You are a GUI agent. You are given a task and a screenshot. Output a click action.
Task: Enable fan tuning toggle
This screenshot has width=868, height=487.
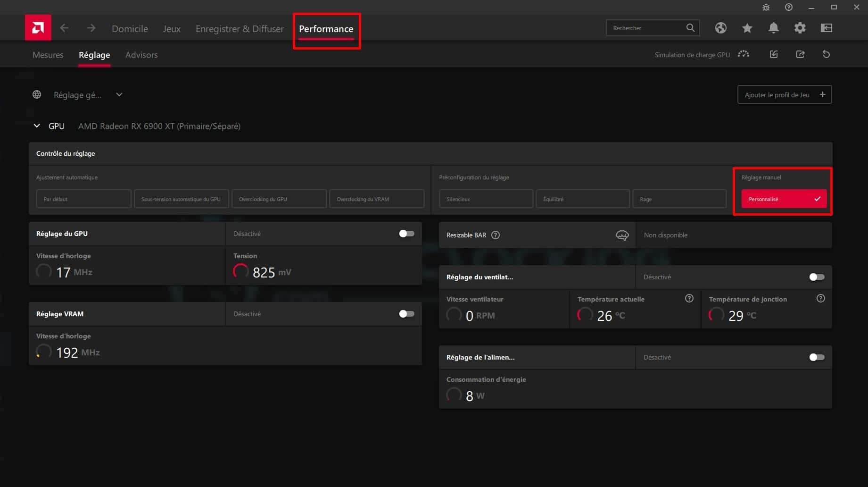[x=817, y=277]
